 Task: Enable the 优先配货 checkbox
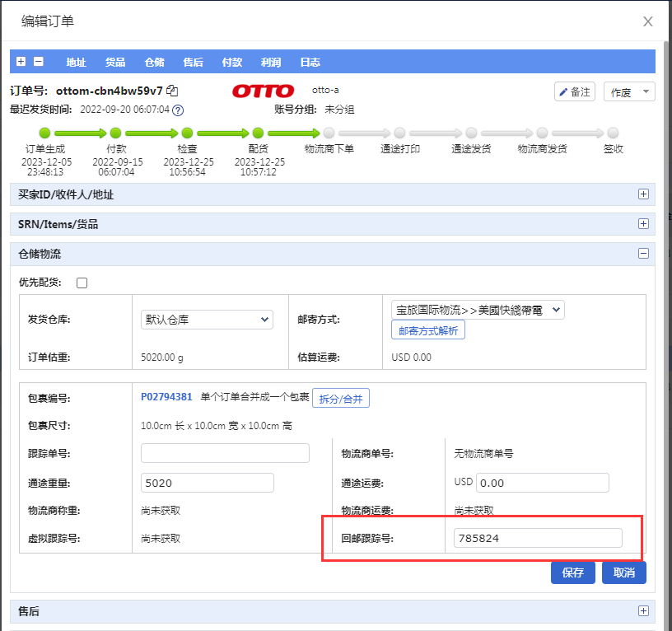pyautogui.click(x=82, y=283)
